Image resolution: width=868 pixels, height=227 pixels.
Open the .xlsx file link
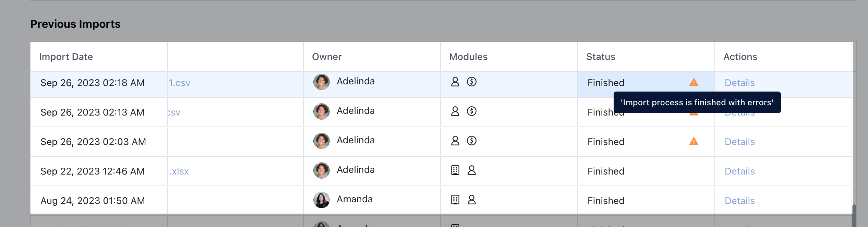pyautogui.click(x=179, y=171)
